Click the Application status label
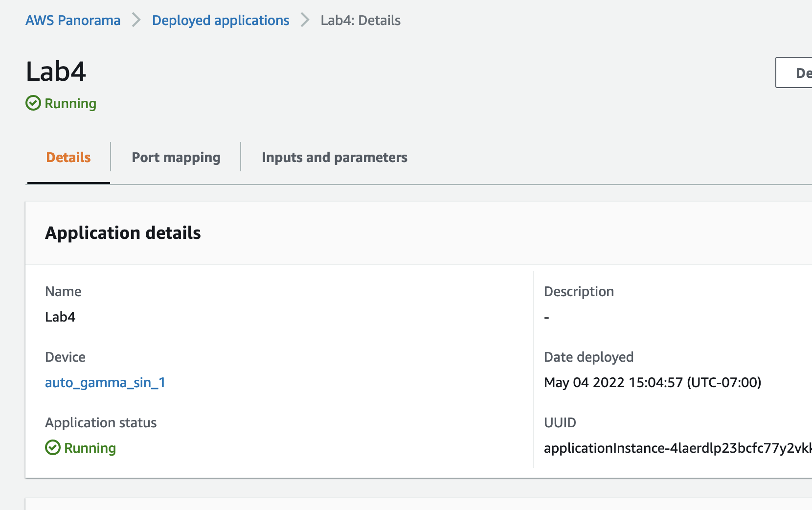This screenshot has height=510, width=812. (101, 423)
